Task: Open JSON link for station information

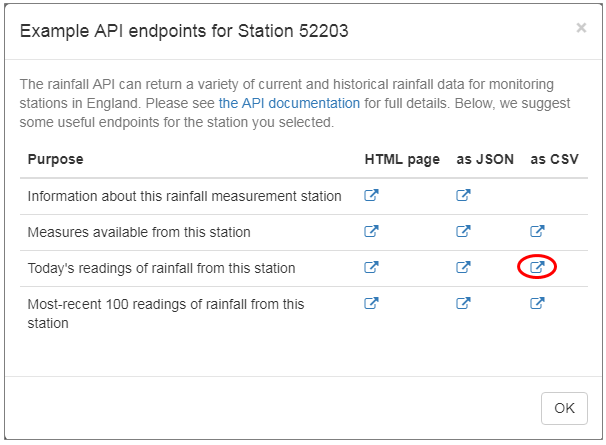Action: coord(463,196)
